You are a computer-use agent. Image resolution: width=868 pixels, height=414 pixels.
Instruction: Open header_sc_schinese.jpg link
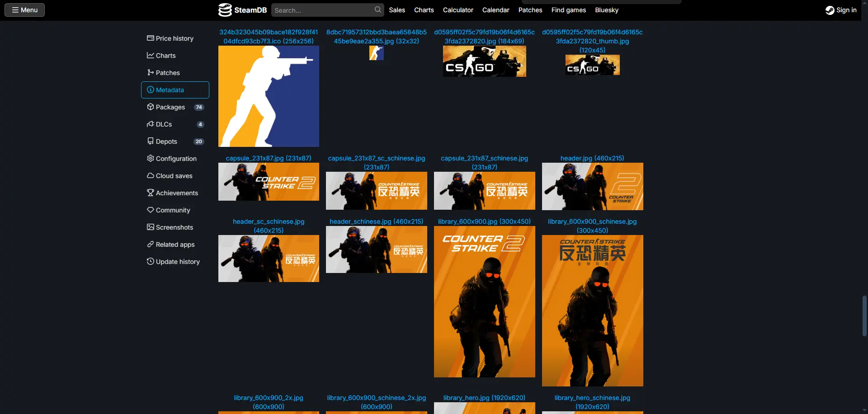(269, 226)
